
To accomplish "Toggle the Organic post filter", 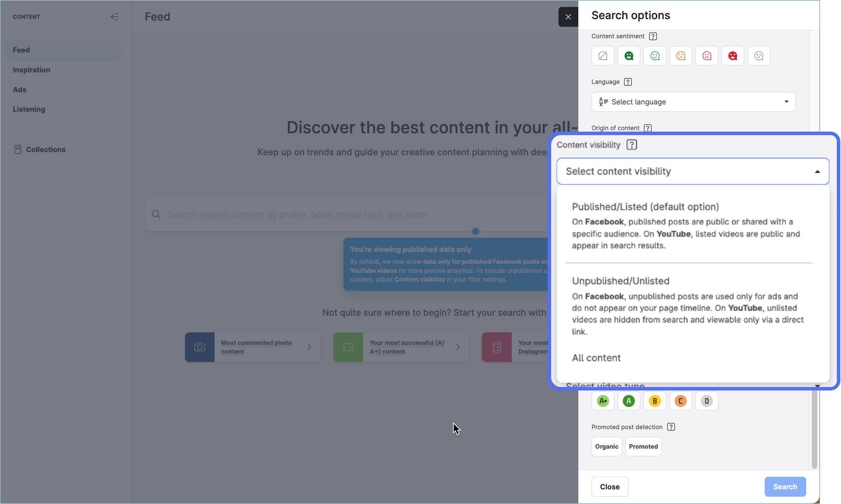I will click(607, 447).
